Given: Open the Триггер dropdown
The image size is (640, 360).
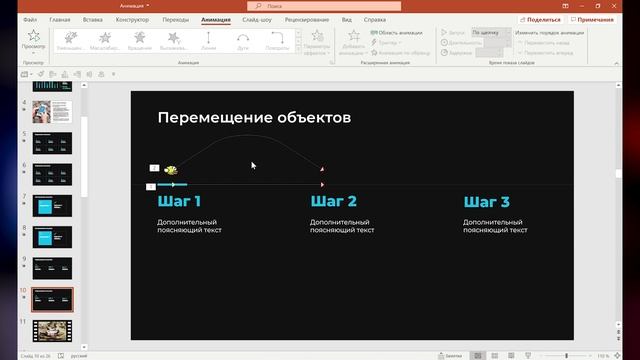Looking at the screenshot, I should (386, 42).
